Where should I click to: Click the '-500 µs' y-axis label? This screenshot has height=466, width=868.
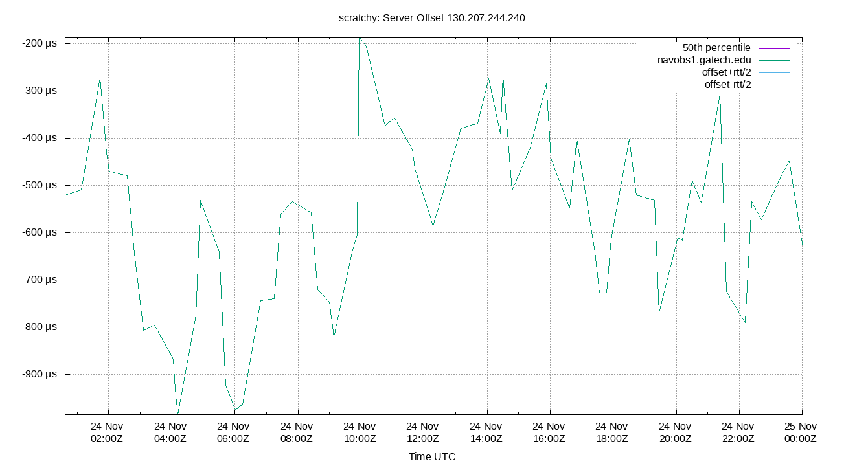point(40,185)
